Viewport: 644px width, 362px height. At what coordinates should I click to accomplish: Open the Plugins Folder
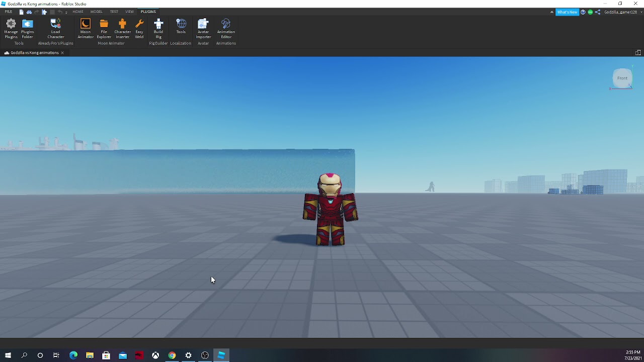(27, 29)
